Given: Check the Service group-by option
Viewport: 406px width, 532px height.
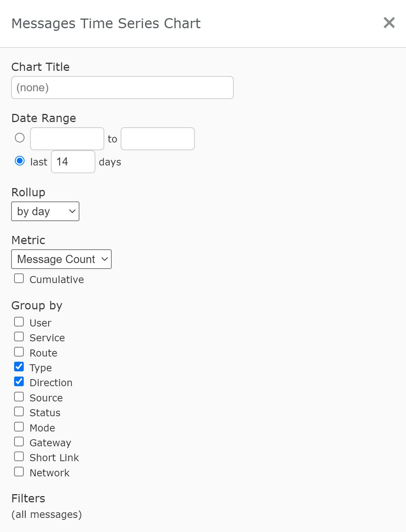Looking at the screenshot, I should click(x=19, y=337).
